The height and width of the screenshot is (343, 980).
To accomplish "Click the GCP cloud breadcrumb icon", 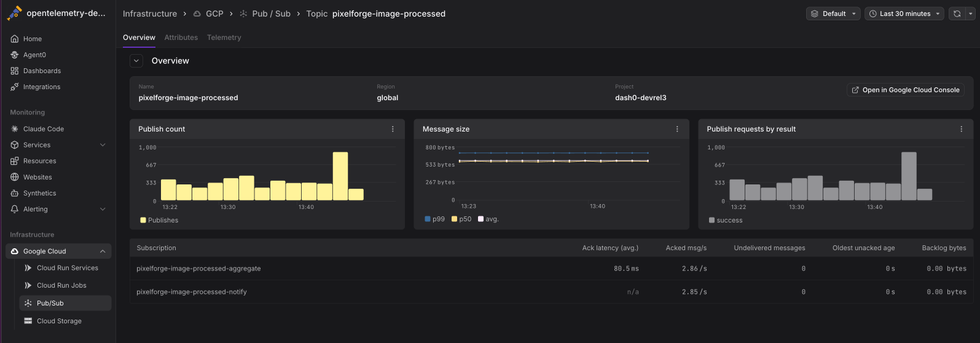I will (x=197, y=14).
